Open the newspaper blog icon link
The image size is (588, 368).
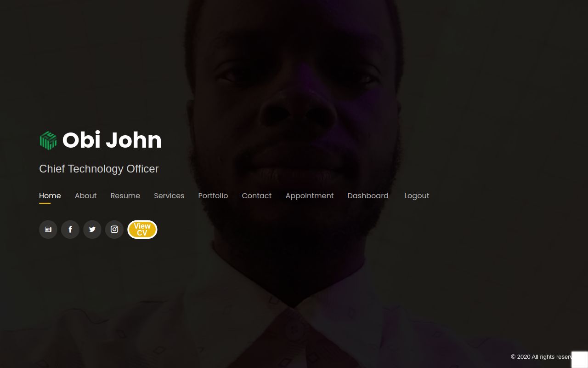[x=48, y=230]
